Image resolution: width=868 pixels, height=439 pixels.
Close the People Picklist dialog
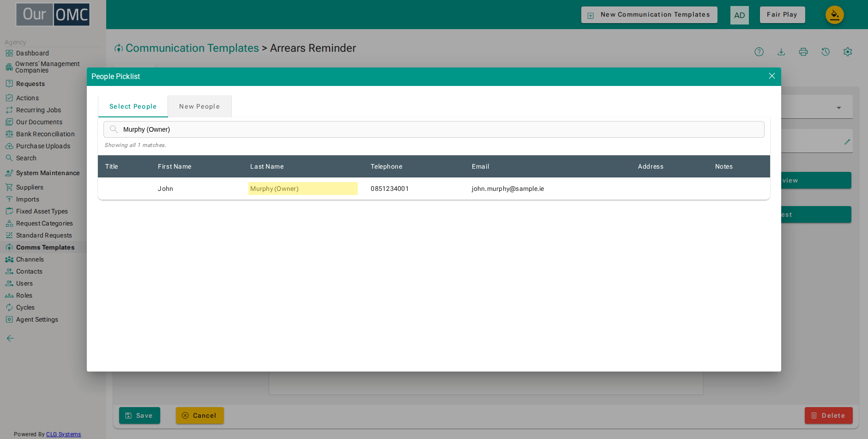[772, 76]
